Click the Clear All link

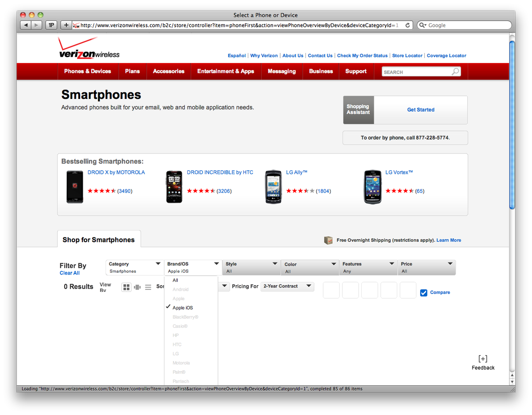[x=69, y=273]
